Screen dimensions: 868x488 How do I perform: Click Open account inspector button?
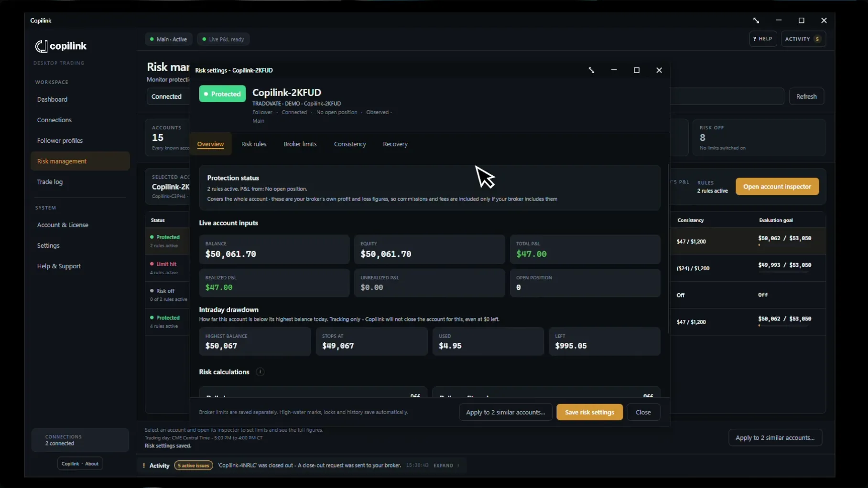777,187
